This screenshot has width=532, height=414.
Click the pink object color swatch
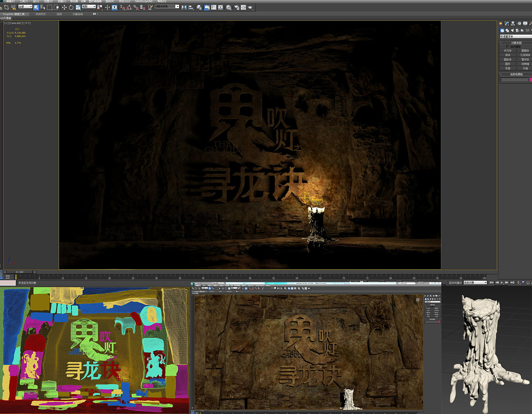[x=530, y=79]
